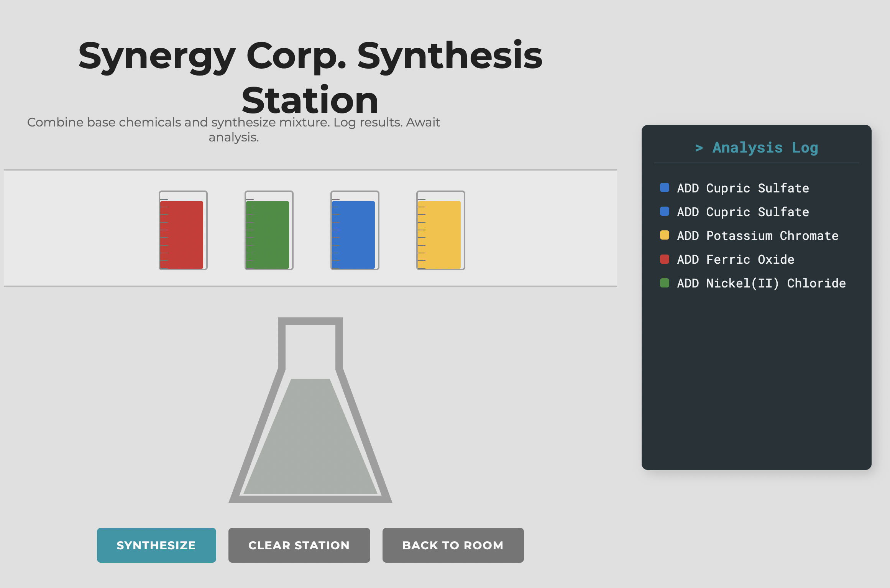Click green Nickel(II) Chloride log swatch
This screenshot has height=588, width=890.
(x=665, y=283)
